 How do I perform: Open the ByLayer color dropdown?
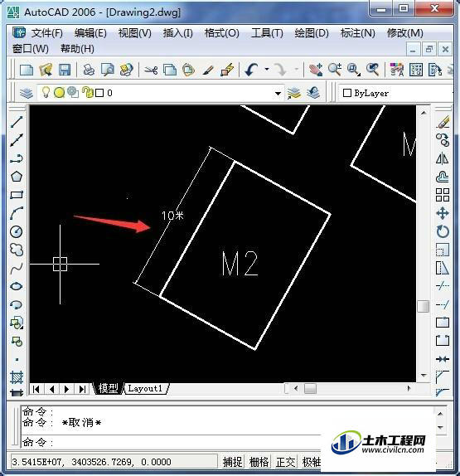tap(395, 93)
